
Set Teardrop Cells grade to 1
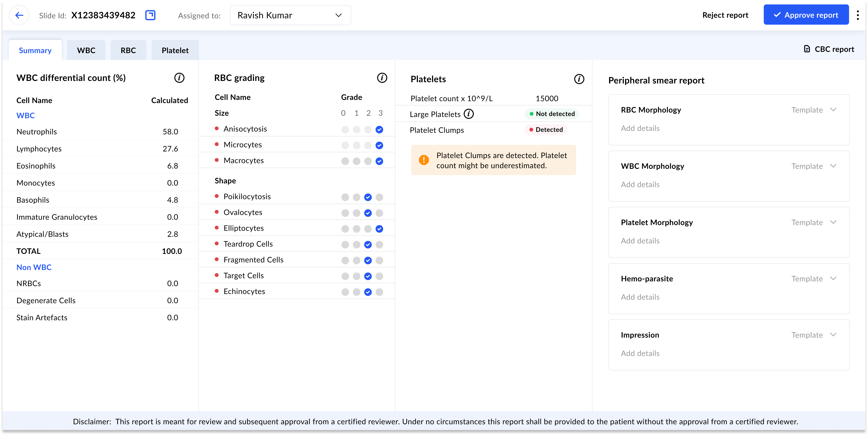coord(356,245)
